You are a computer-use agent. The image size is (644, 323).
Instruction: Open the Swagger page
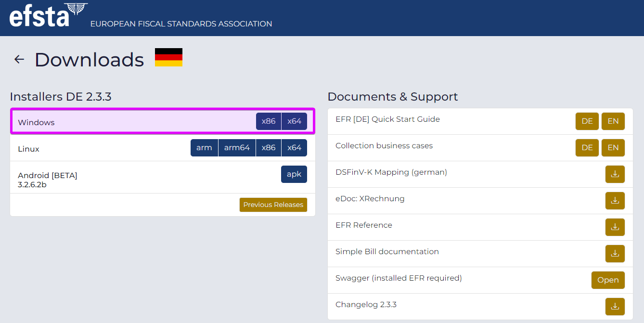[608, 280]
